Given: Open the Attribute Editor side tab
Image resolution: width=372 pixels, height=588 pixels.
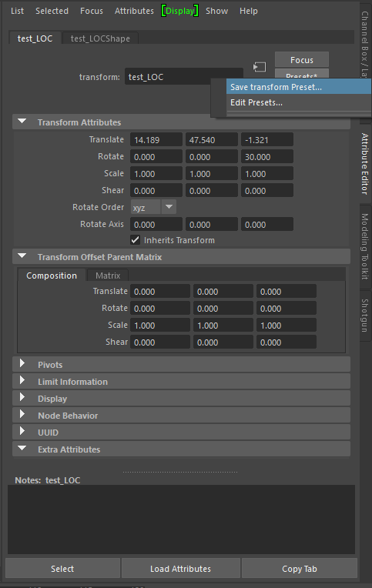Looking at the screenshot, I should pos(365,163).
